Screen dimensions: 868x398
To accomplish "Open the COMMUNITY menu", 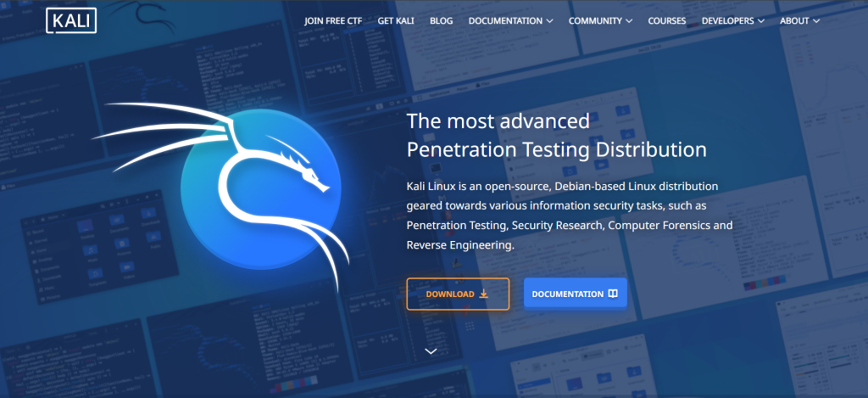I will (x=595, y=21).
